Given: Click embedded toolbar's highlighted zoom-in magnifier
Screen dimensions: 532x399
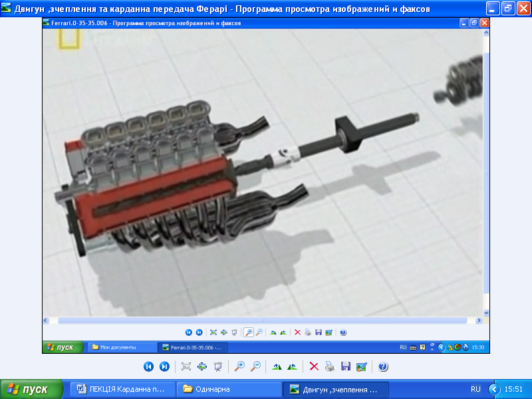Looking at the screenshot, I should point(249,332).
